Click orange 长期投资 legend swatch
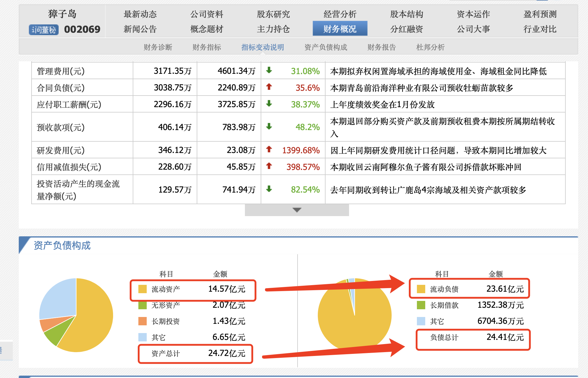This screenshot has width=588, height=378. click(x=143, y=321)
